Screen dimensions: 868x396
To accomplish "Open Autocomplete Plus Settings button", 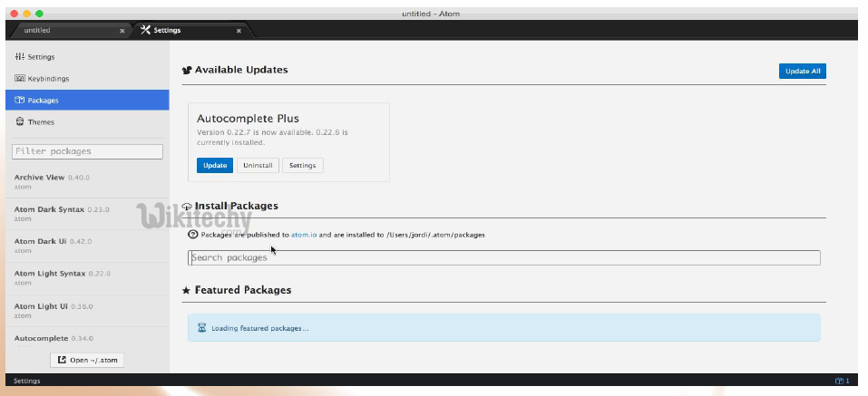I will (x=302, y=165).
